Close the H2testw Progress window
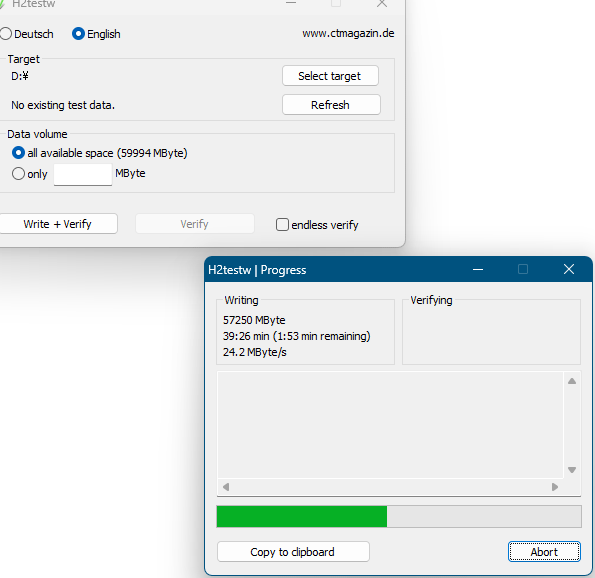Viewport: 595px width, 578px height. tap(569, 269)
